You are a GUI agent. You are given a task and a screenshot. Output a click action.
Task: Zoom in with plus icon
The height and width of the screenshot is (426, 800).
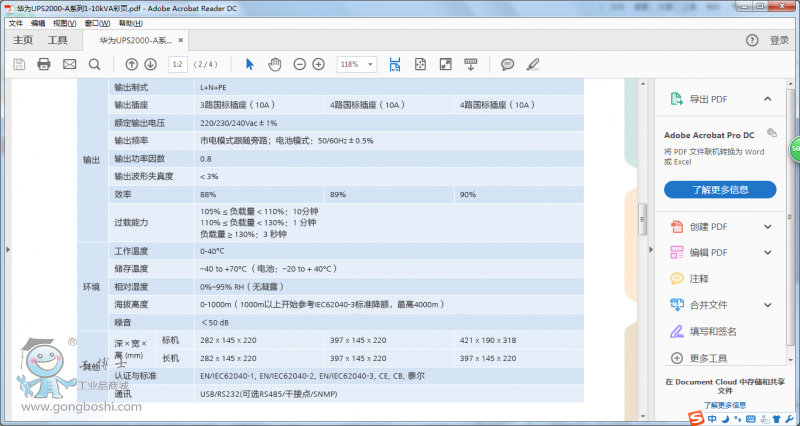point(319,64)
